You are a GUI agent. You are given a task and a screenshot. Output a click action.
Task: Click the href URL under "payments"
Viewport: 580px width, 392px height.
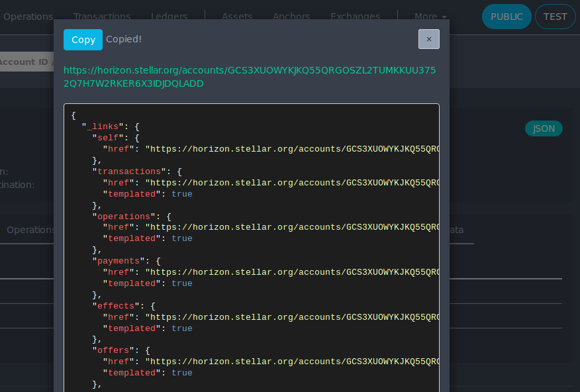(292, 272)
